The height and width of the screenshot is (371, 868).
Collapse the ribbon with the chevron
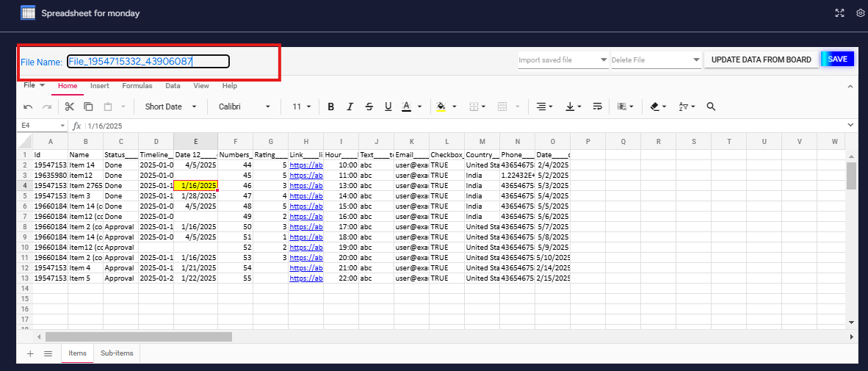pos(850,87)
